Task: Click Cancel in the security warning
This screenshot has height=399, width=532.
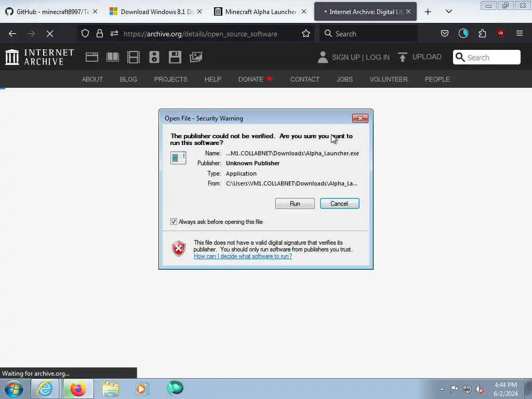Action: point(339,204)
